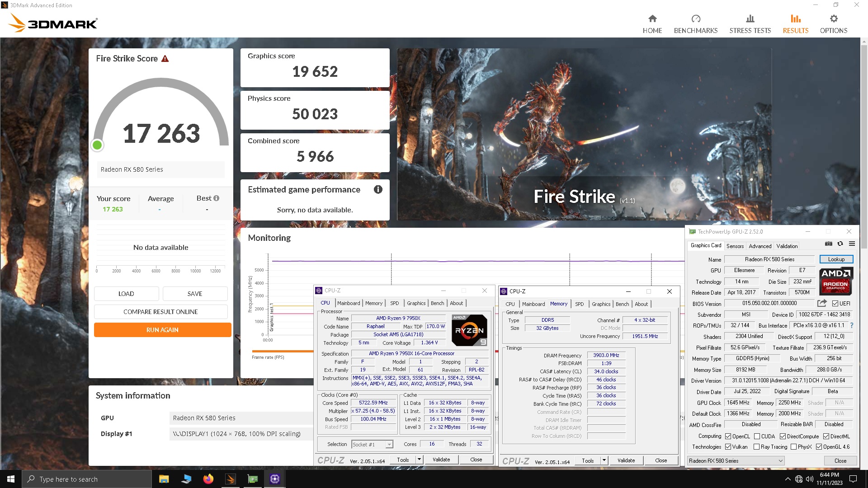Image resolution: width=868 pixels, height=488 pixels.
Task: Toggle the DirectCompute checkbox
Action: 783,436
